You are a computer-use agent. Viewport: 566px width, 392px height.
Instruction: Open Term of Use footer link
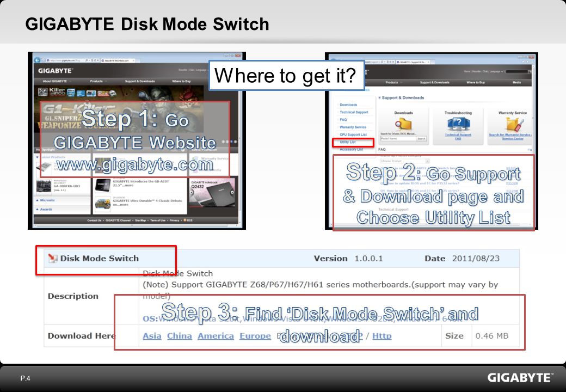158,220
